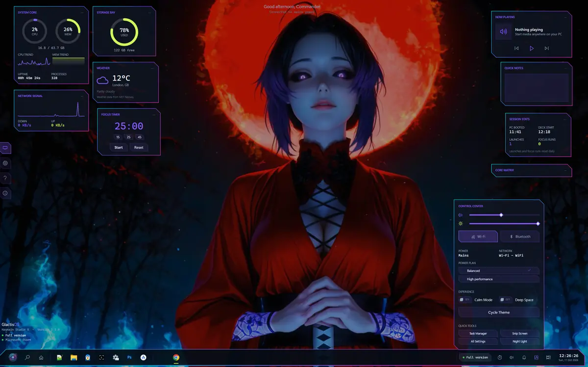Play media in Now Playing
This screenshot has width=588, height=367.
pyautogui.click(x=532, y=48)
